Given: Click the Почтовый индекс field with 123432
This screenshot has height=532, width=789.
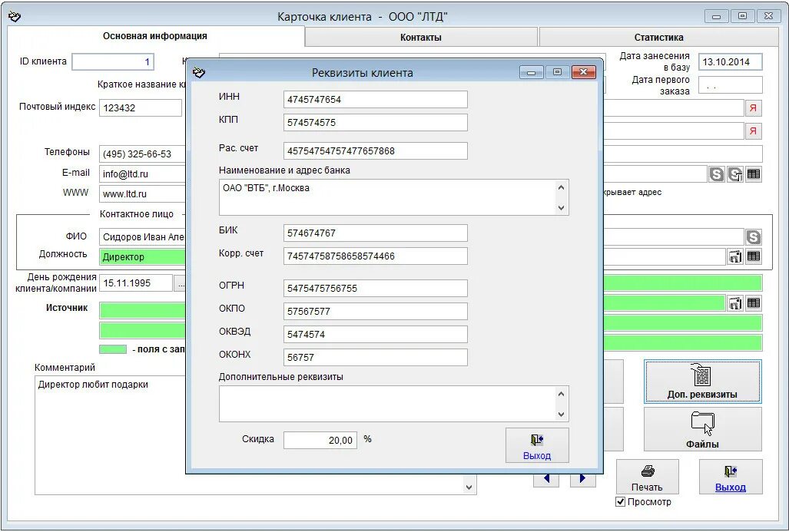Looking at the screenshot, I should (x=141, y=108).
